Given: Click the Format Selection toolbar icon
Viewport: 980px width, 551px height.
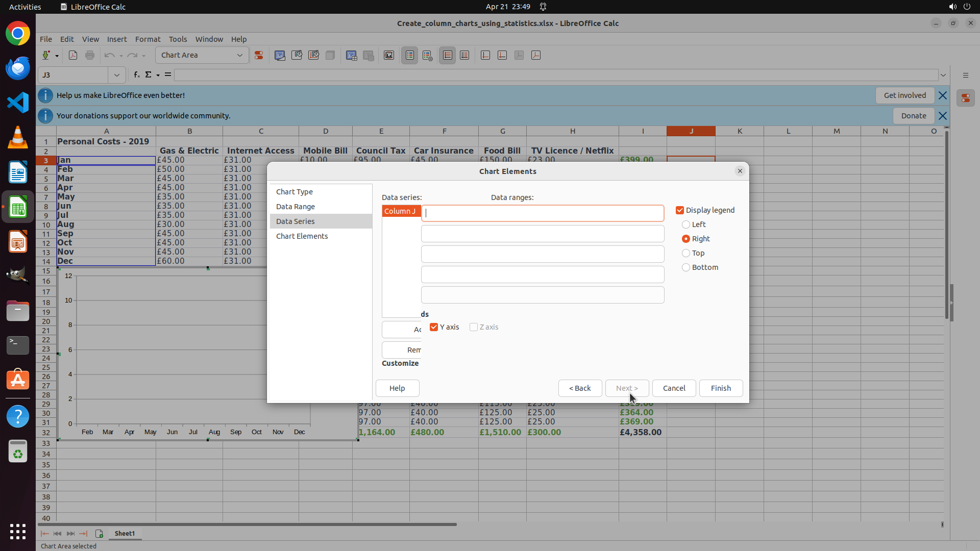Looking at the screenshot, I should tap(259, 56).
